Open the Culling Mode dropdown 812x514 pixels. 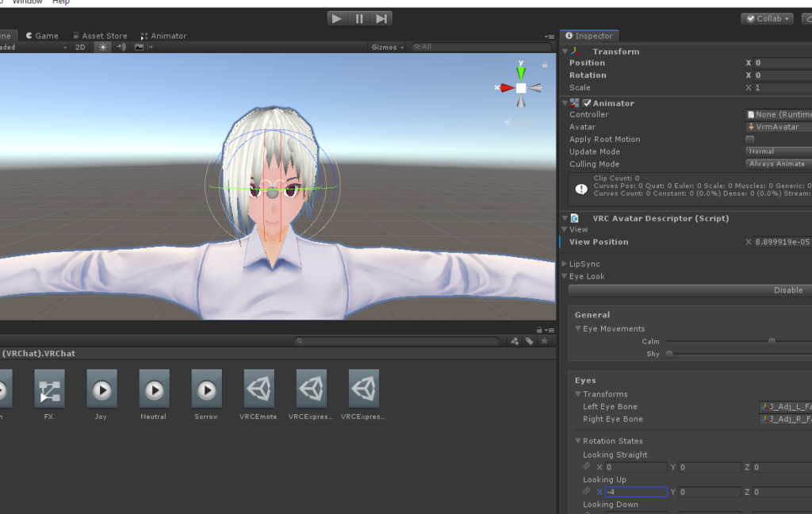779,163
